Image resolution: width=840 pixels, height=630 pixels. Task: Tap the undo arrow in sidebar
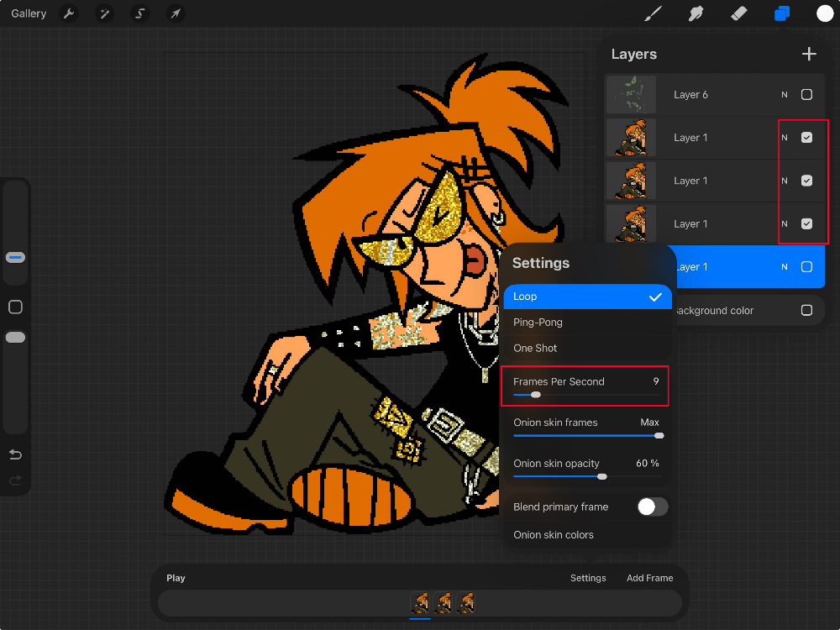pyautogui.click(x=15, y=454)
